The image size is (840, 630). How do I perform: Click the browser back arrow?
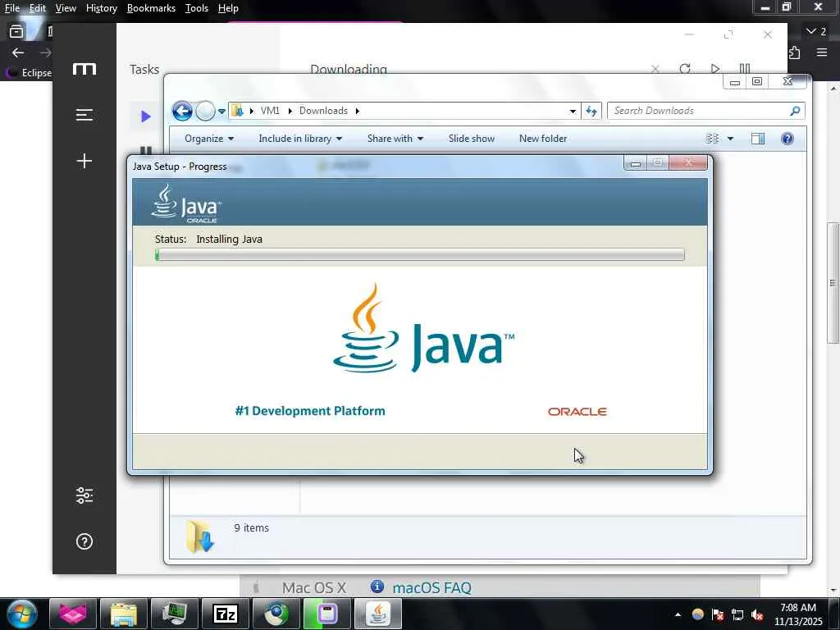18,52
